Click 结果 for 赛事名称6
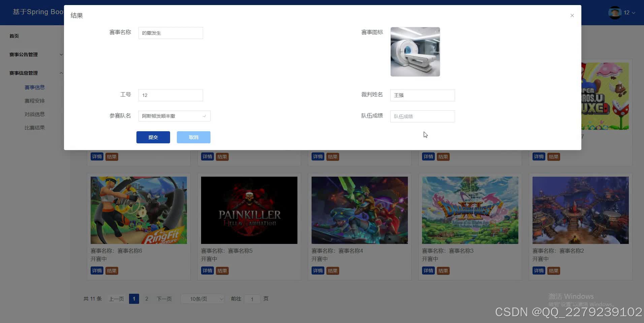Viewport: 644px width, 323px height. [x=112, y=271]
